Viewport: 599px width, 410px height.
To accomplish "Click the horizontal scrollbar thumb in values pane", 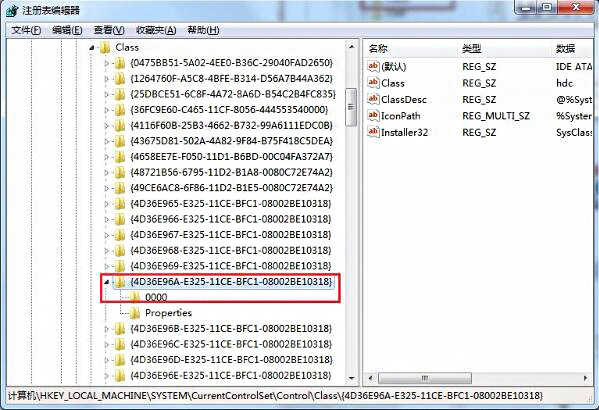I will (424, 378).
